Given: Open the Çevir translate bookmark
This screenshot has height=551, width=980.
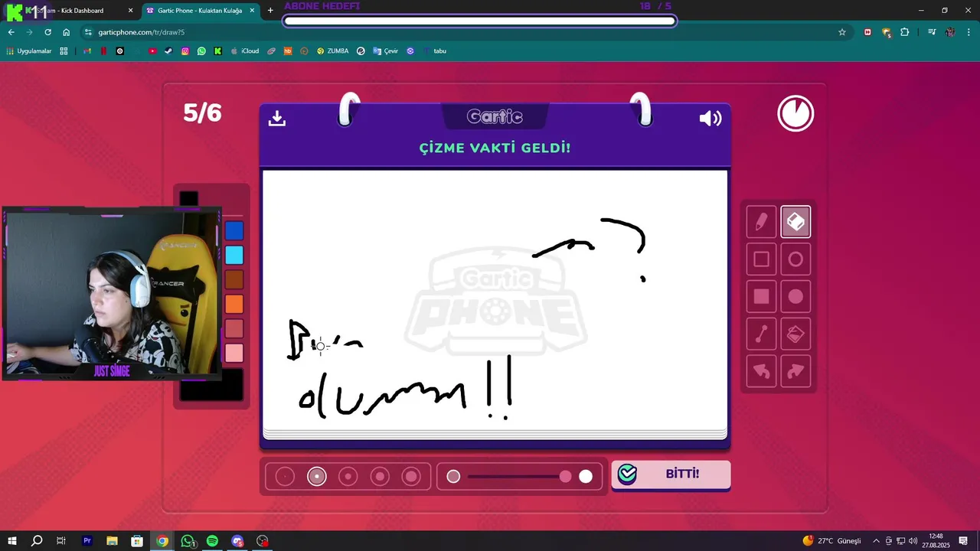Looking at the screenshot, I should 385,51.
